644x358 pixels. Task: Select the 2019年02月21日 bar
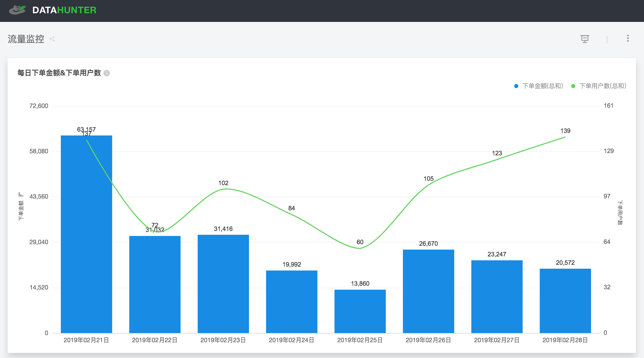pos(87,234)
